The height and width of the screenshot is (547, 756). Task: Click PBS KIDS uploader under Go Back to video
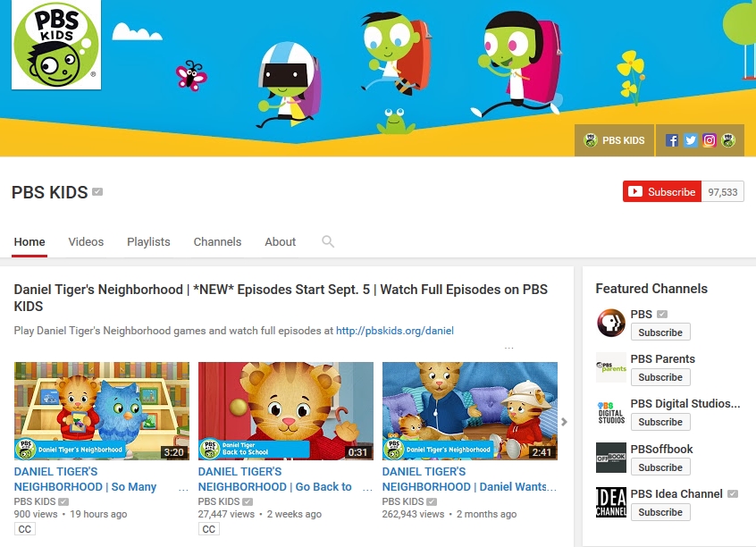(219, 501)
